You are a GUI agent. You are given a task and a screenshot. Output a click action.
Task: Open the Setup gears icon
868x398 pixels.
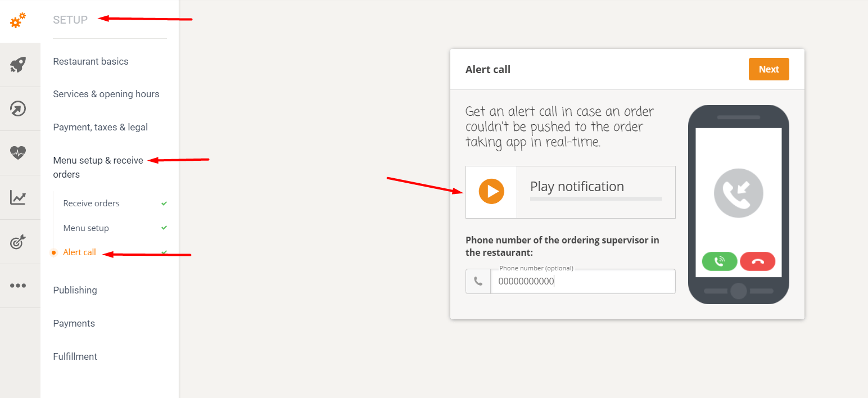(18, 21)
